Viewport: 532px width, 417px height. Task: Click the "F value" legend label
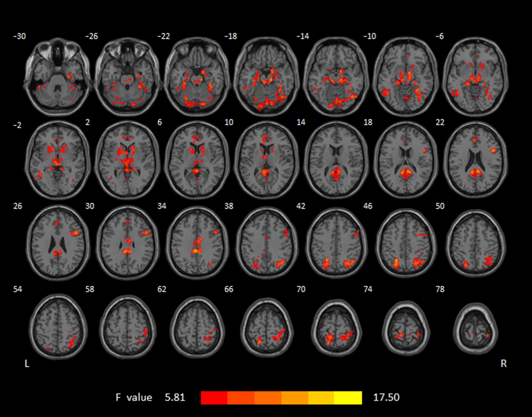coord(134,397)
